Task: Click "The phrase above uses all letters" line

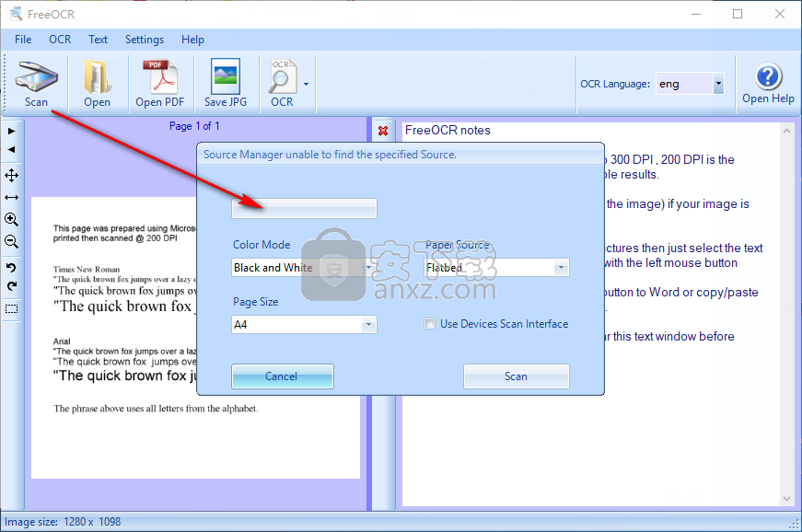Action: point(156,409)
